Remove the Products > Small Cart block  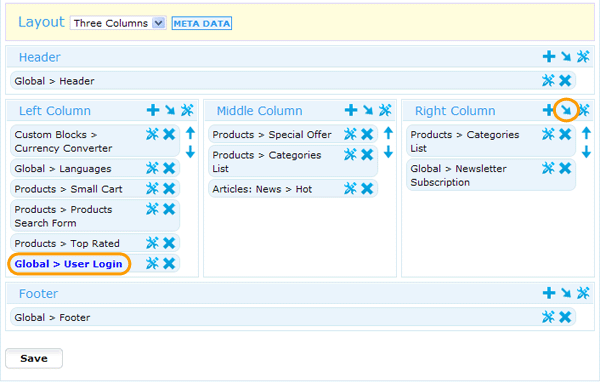click(x=169, y=189)
